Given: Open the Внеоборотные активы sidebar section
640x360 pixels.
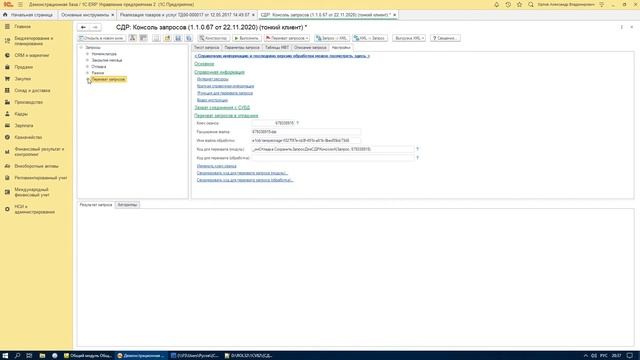Looking at the screenshot, I should 36,166.
